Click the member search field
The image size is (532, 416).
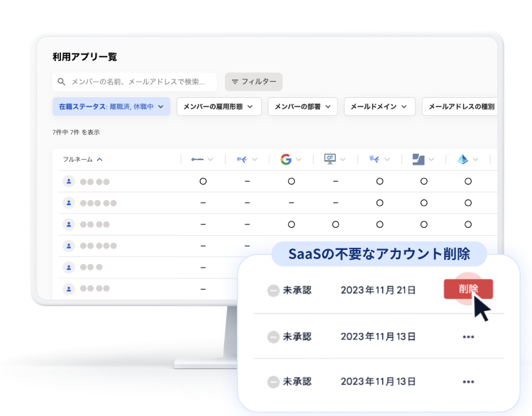134,82
